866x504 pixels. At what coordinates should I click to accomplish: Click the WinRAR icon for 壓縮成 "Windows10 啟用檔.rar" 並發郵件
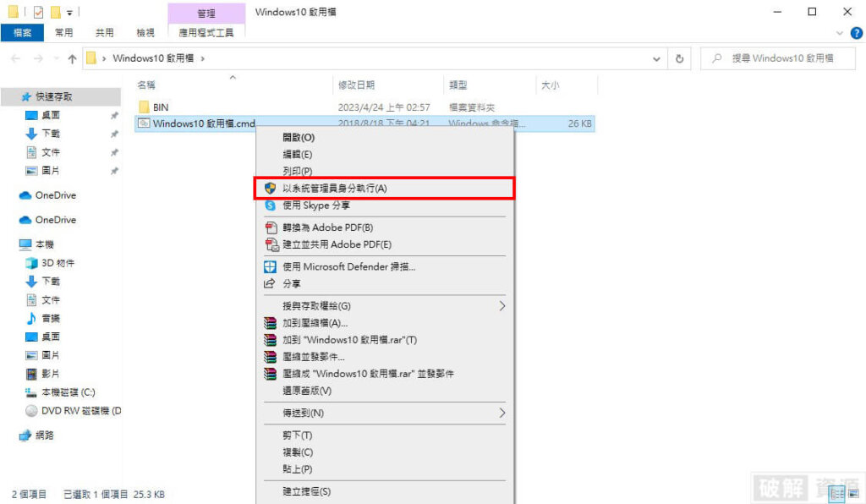pyautogui.click(x=270, y=374)
